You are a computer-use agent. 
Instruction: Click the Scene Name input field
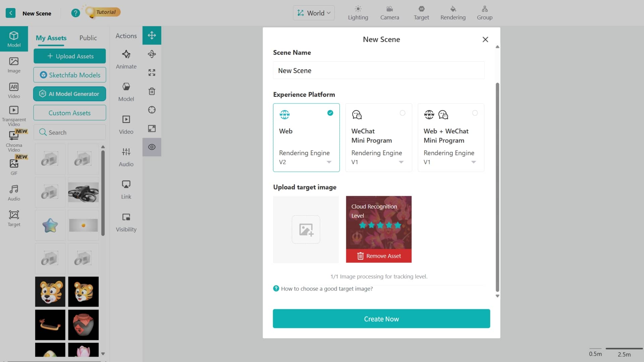coord(379,70)
